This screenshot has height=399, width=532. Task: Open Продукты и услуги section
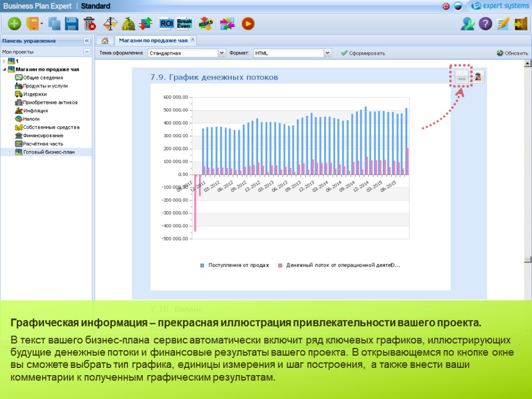[42, 86]
